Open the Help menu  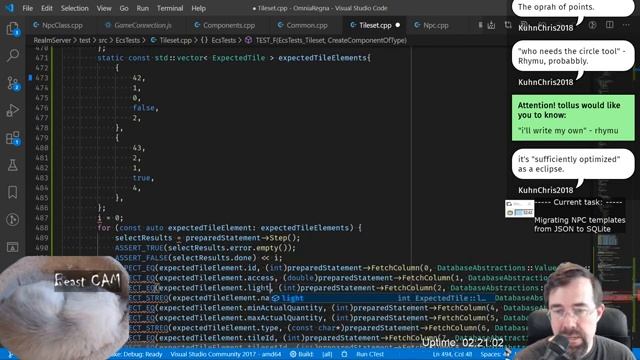coord(198,8)
